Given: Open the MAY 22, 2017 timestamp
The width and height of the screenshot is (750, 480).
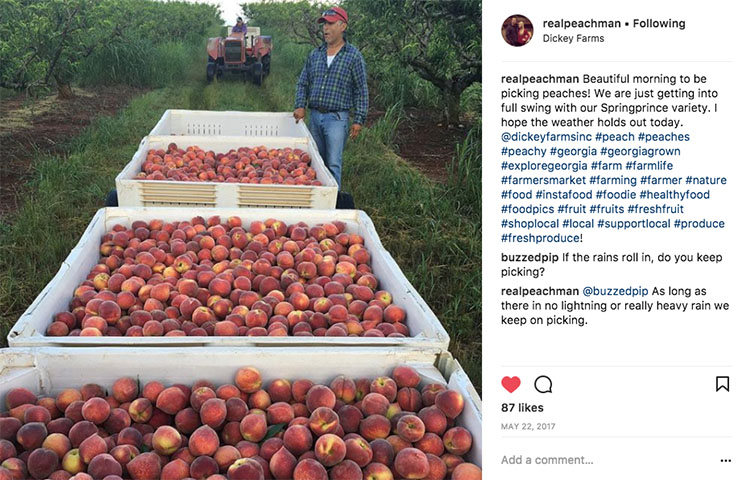Looking at the screenshot, I should pyautogui.click(x=528, y=426).
